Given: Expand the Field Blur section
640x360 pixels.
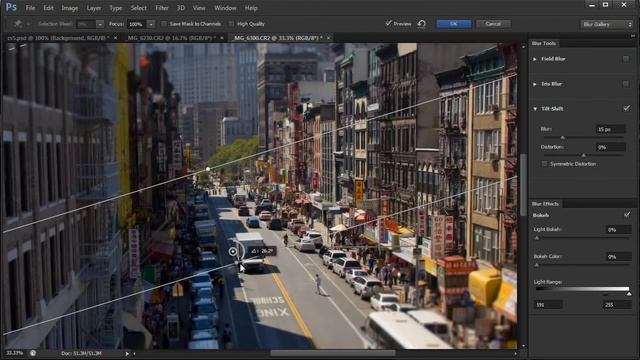Looking at the screenshot, I should [x=535, y=59].
